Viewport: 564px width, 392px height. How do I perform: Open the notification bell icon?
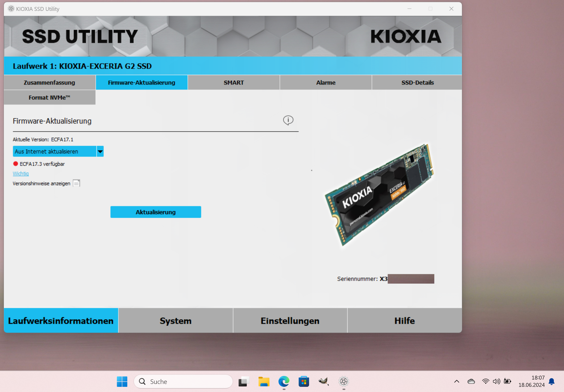(552, 381)
